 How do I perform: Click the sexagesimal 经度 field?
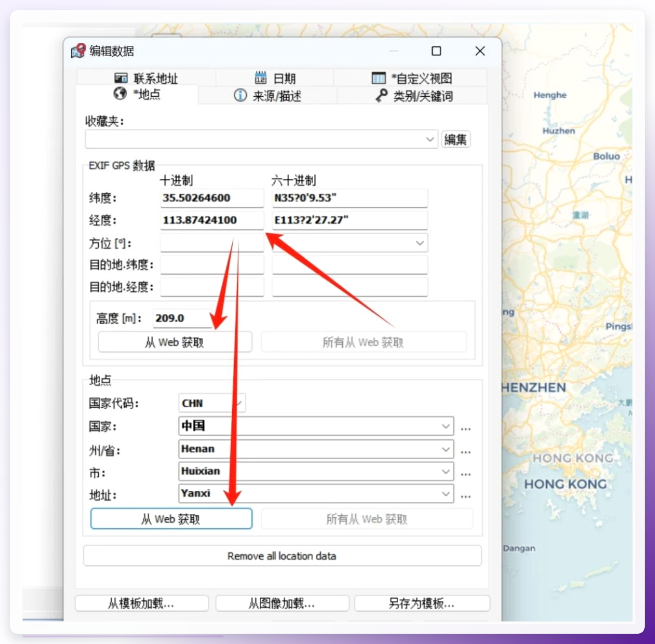point(350,220)
